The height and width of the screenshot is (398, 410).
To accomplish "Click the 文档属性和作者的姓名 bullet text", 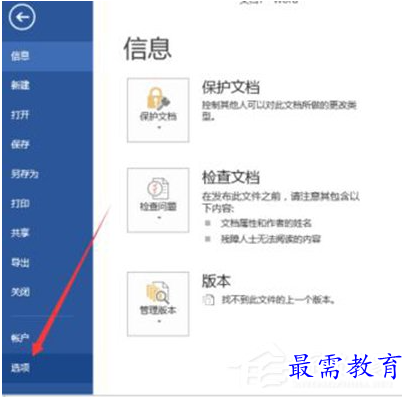I will pos(266,223).
